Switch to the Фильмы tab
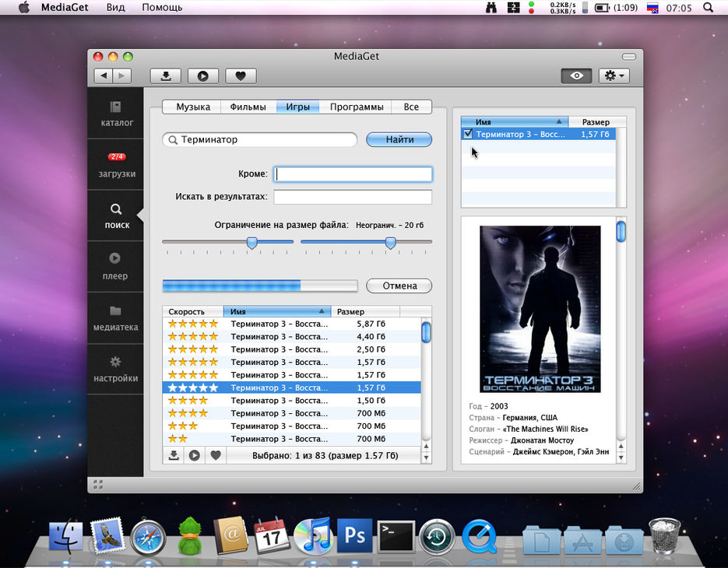 [x=248, y=107]
